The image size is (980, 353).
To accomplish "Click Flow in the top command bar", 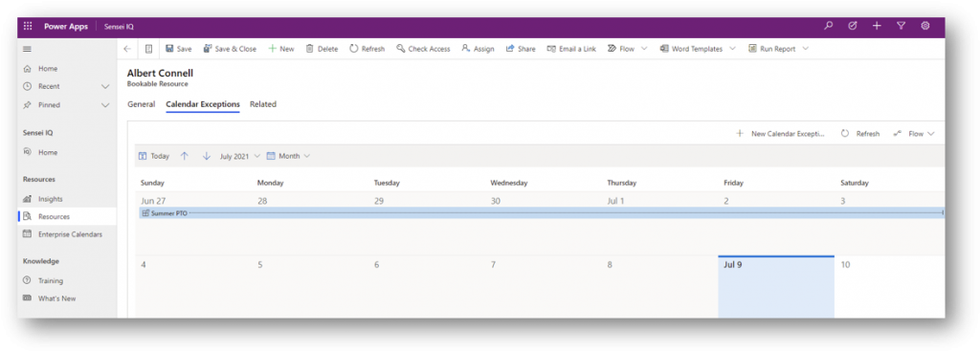I will pyautogui.click(x=621, y=49).
